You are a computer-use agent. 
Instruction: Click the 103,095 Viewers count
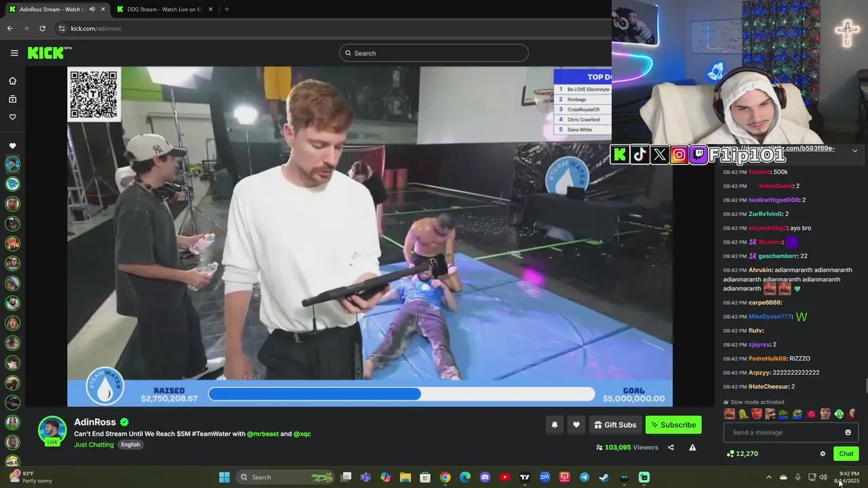[x=627, y=447]
